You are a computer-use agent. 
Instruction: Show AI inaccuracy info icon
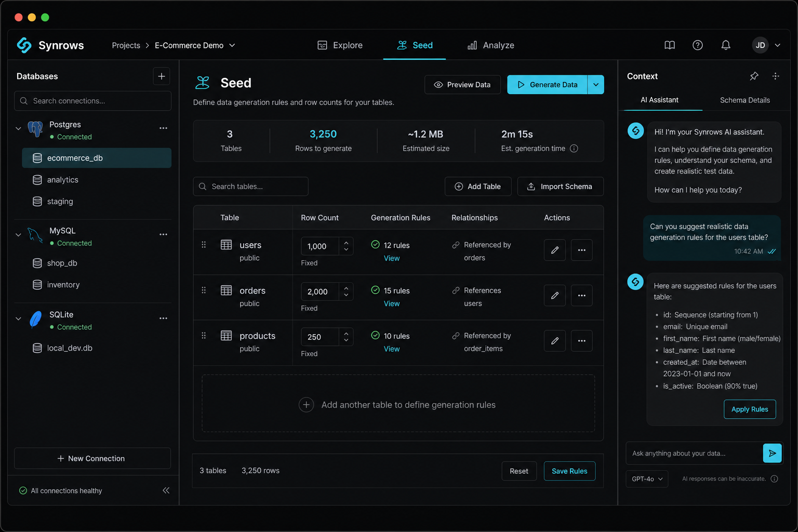pos(774,479)
